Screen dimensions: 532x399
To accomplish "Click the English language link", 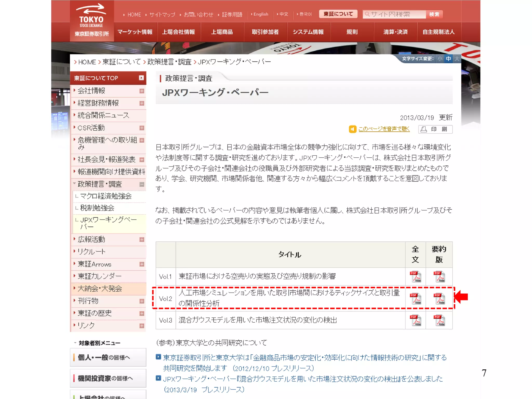I will pos(261,14).
